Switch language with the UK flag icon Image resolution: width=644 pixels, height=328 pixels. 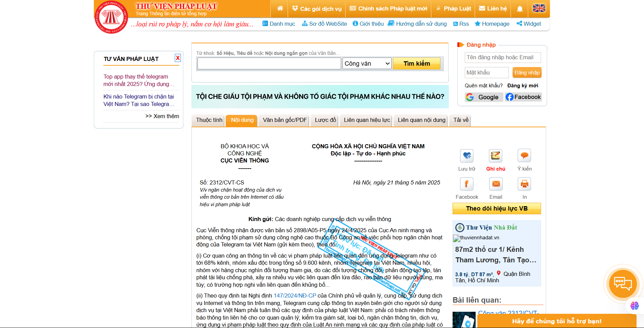pyautogui.click(x=539, y=8)
